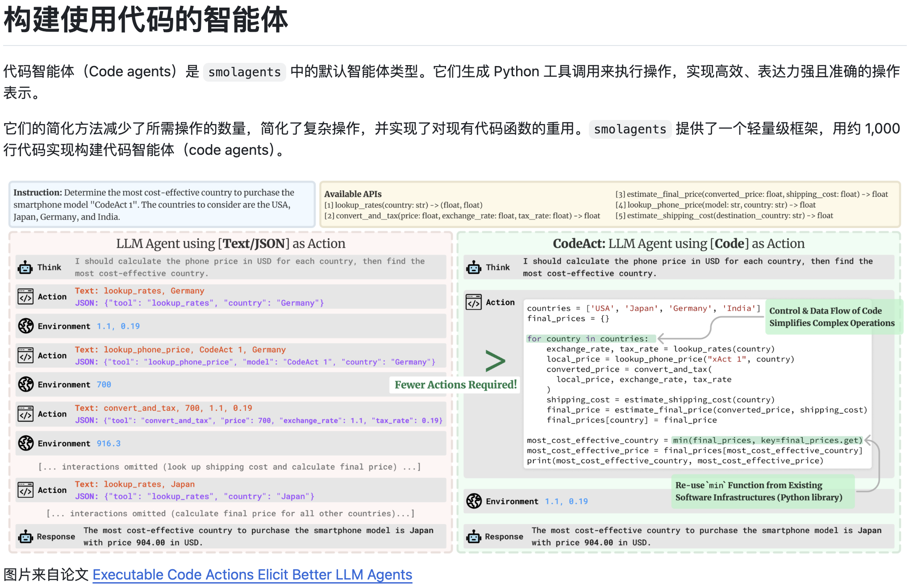The height and width of the screenshot is (588, 909).
Task: Open the Executable Code Actions paper link
Action: (x=252, y=575)
